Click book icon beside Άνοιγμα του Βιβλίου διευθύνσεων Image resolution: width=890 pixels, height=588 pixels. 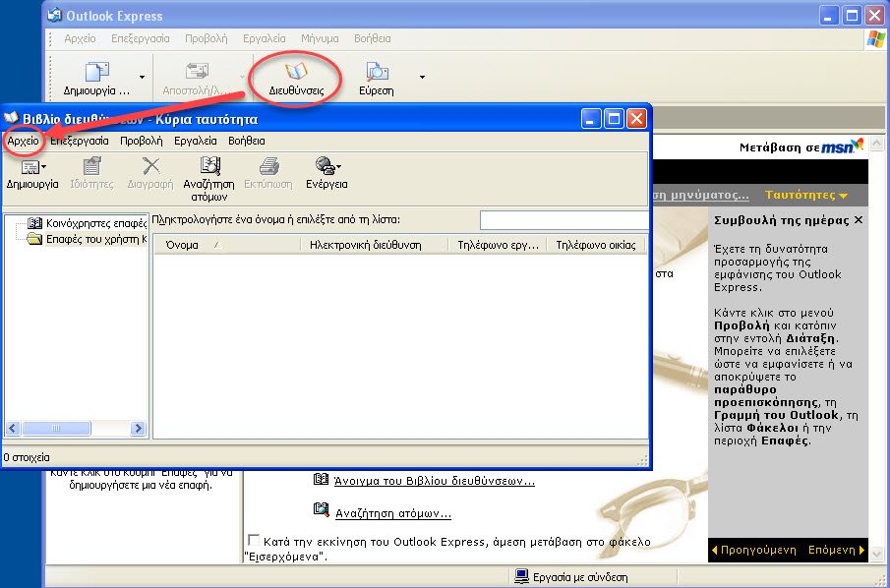[x=321, y=480]
